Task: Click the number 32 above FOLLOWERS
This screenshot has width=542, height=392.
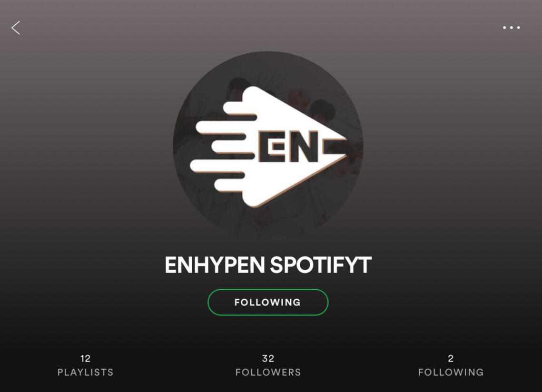Action: (268, 359)
